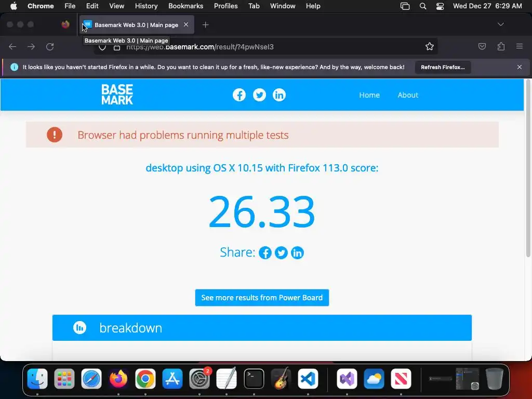
Task: Click the red warning exclamation icon
Action: [x=55, y=135]
